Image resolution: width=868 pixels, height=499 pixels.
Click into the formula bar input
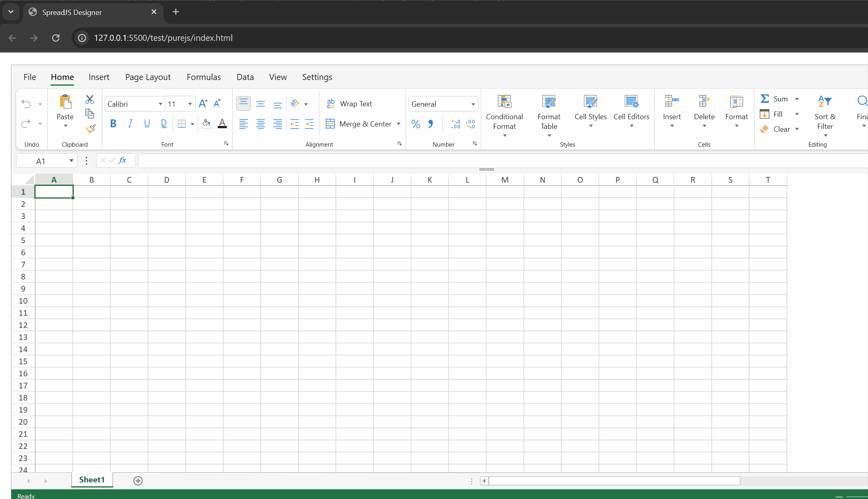point(503,161)
